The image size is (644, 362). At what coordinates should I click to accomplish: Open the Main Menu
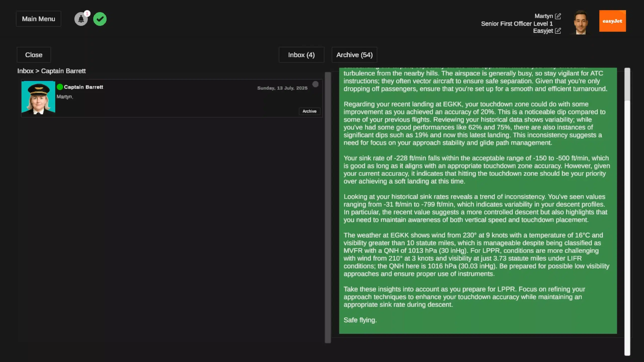coord(38,19)
